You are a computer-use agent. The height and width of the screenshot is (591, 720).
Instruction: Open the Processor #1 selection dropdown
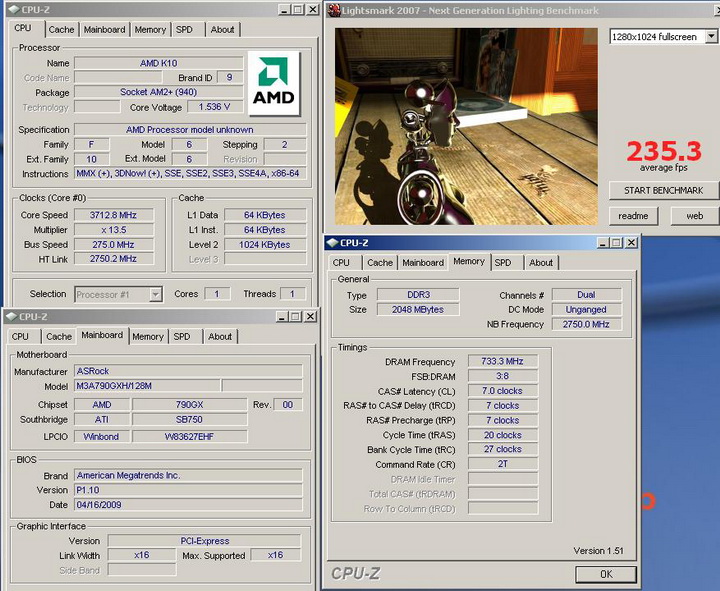tap(156, 294)
